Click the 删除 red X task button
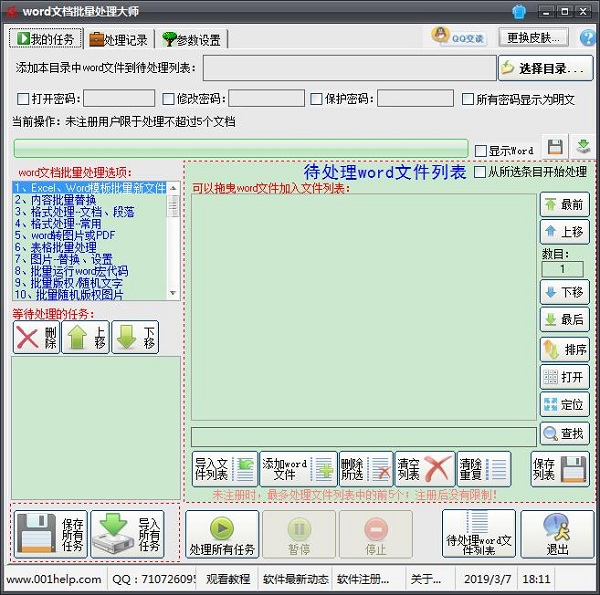Viewport: 600px width, 595px height. [35, 337]
